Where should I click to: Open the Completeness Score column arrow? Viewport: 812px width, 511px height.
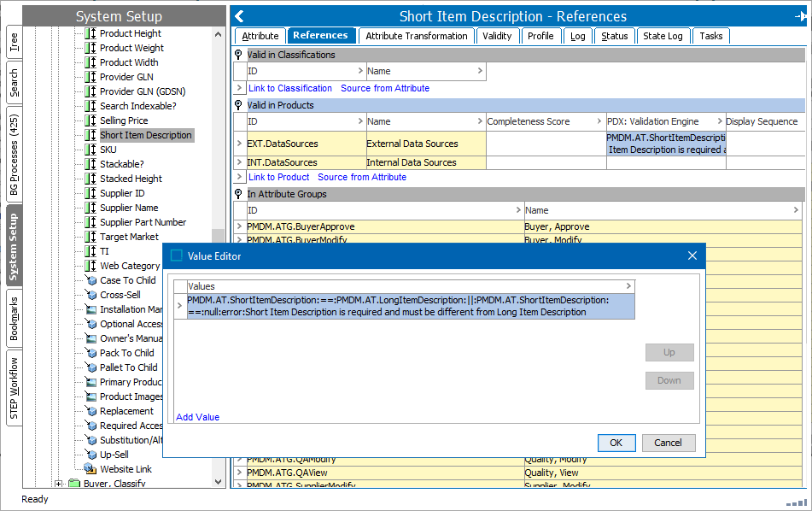point(599,121)
